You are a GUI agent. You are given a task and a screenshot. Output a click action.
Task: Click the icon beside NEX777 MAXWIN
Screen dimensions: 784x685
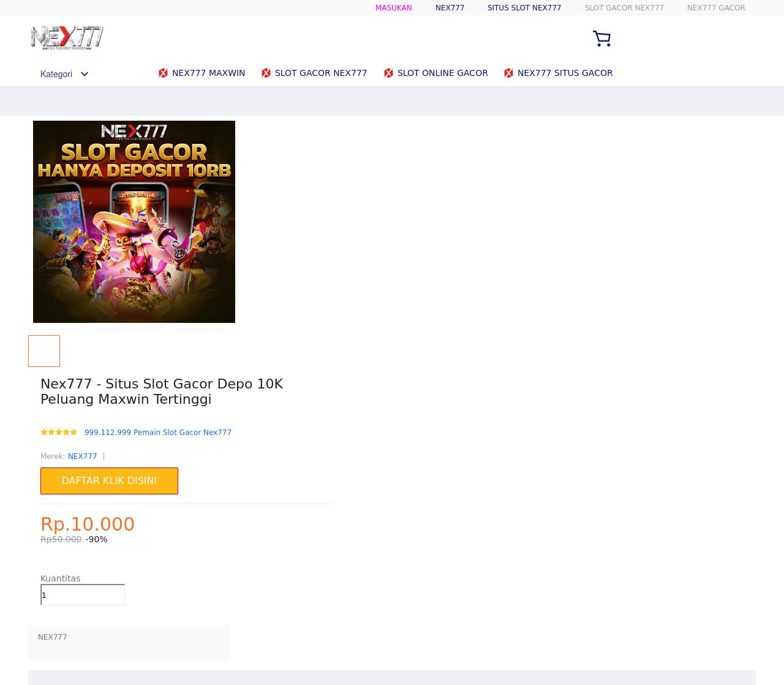163,73
